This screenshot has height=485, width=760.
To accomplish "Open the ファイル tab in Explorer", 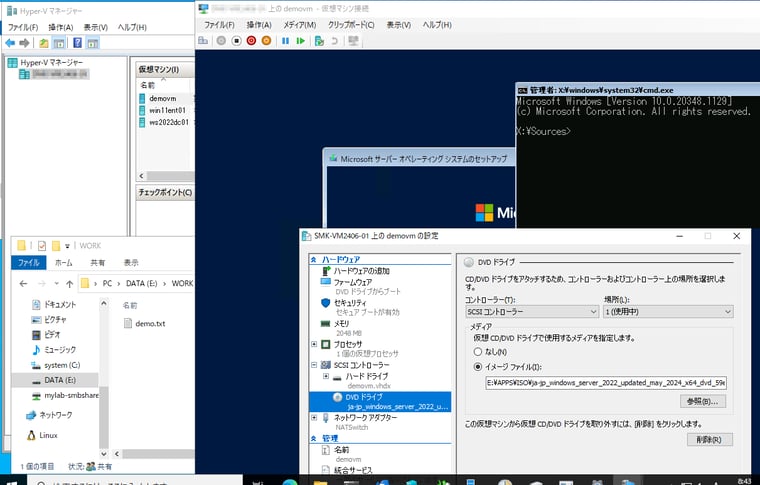I will (x=29, y=263).
